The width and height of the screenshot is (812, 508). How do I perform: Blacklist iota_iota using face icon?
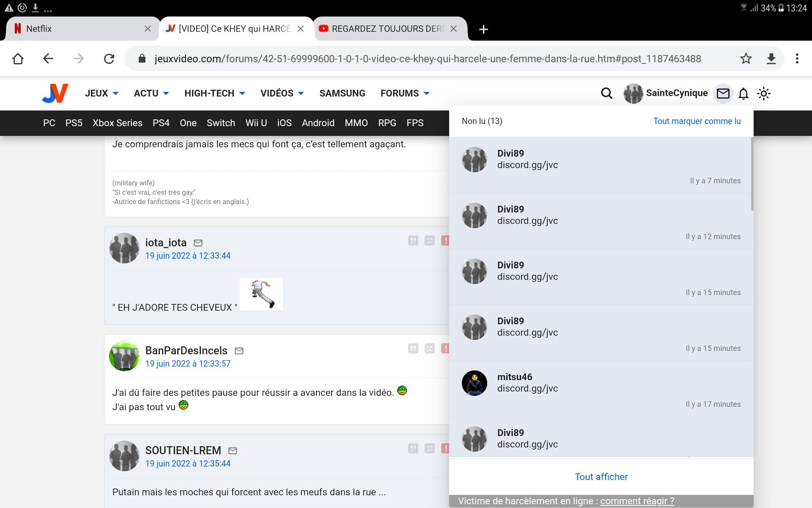tap(429, 240)
